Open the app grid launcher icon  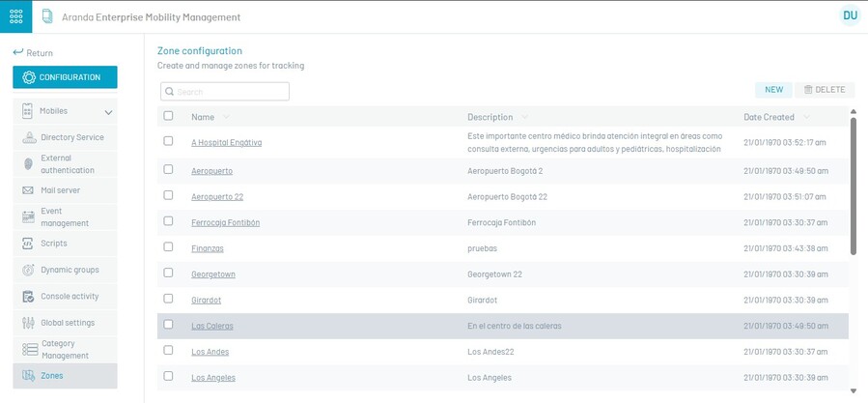tap(15, 16)
